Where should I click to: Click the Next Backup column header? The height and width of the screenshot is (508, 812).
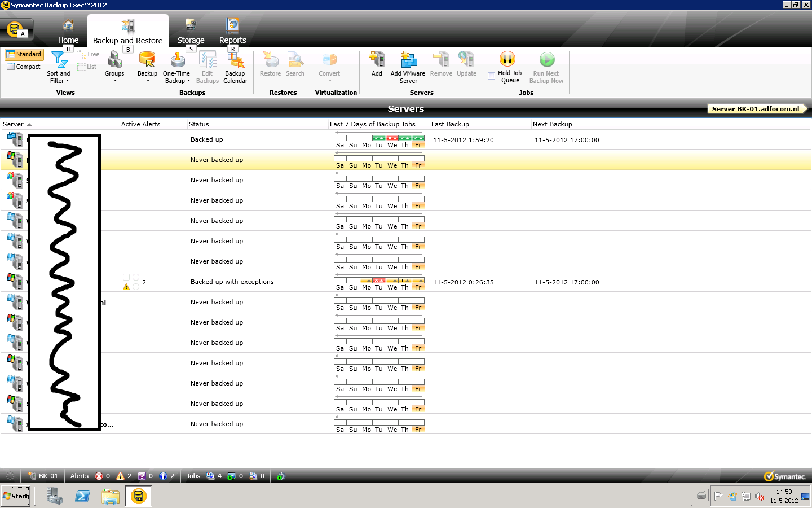[x=581, y=124]
